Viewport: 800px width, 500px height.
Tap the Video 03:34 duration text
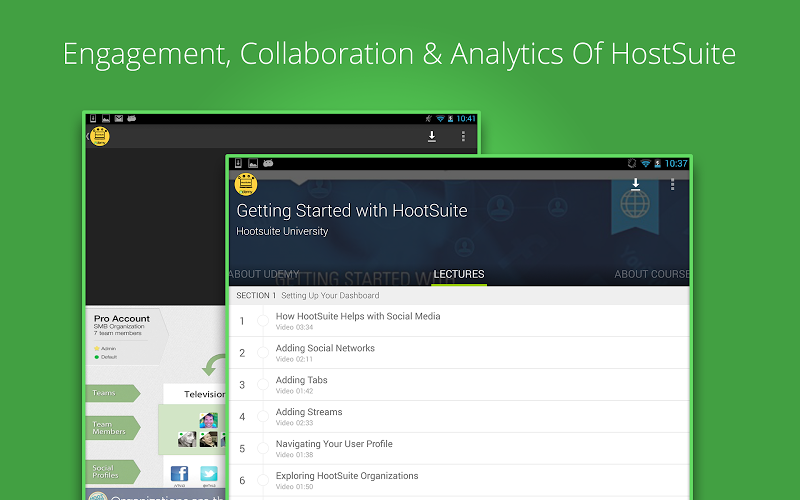tap(294, 327)
